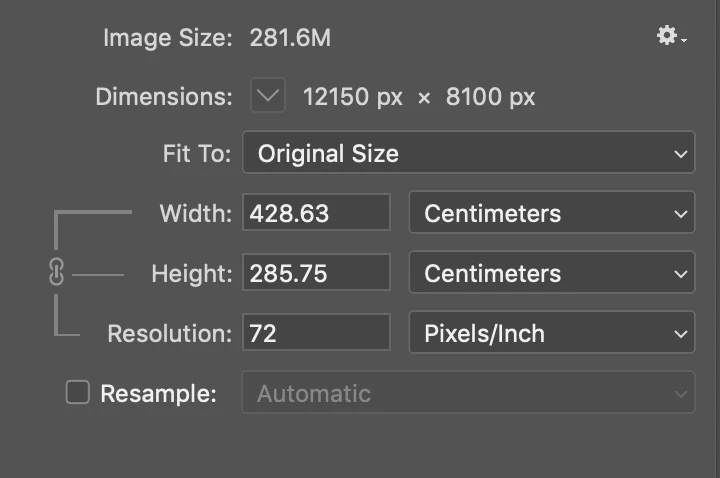Click the Dimensions: label
The height and width of the screenshot is (478, 720).
pos(164,97)
